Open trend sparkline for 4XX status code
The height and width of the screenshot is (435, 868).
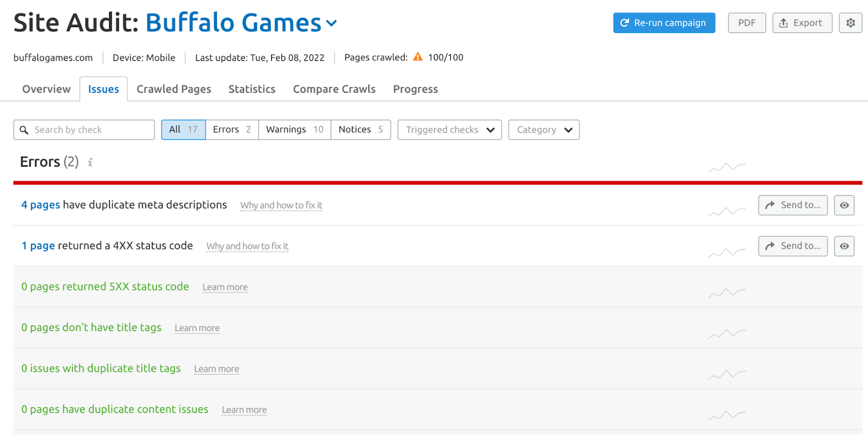(727, 252)
